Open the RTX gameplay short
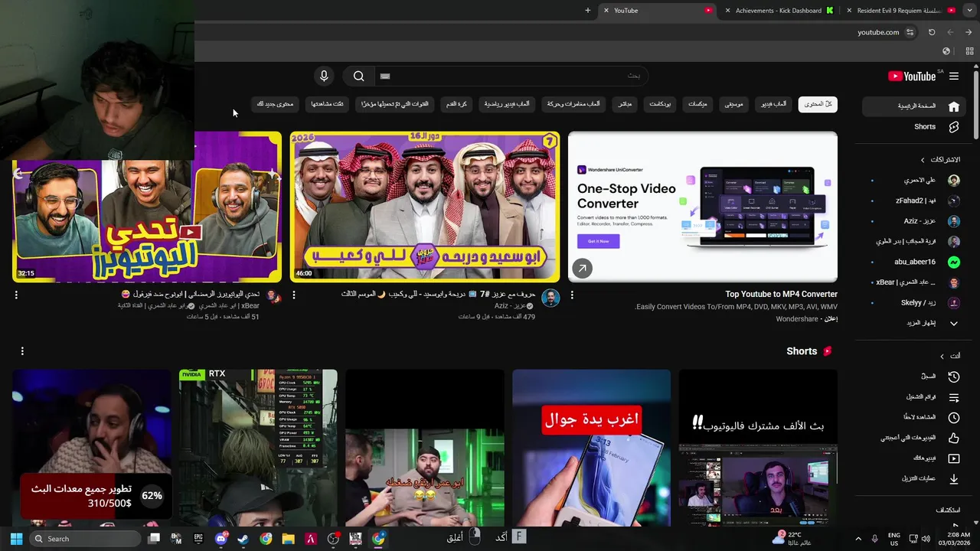This screenshot has height=551, width=980. (258, 448)
